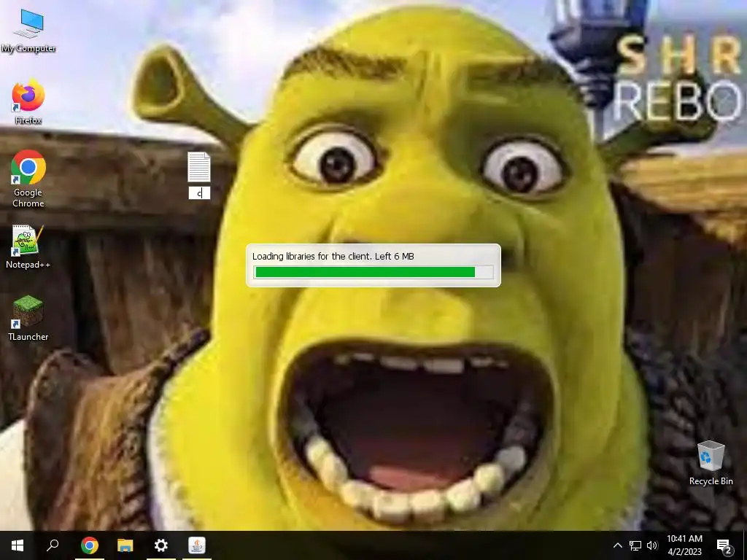Show hidden system tray icons
747x560 pixels.
[x=617, y=545]
